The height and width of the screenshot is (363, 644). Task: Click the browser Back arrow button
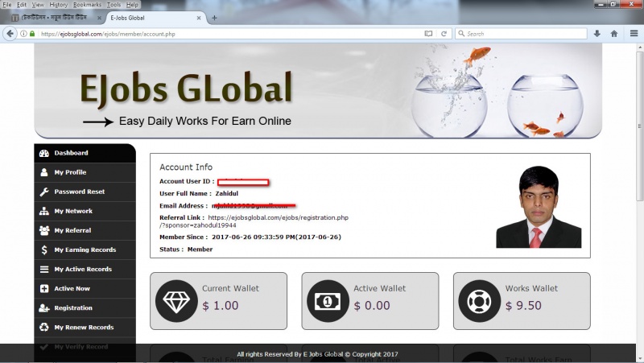coord(10,34)
